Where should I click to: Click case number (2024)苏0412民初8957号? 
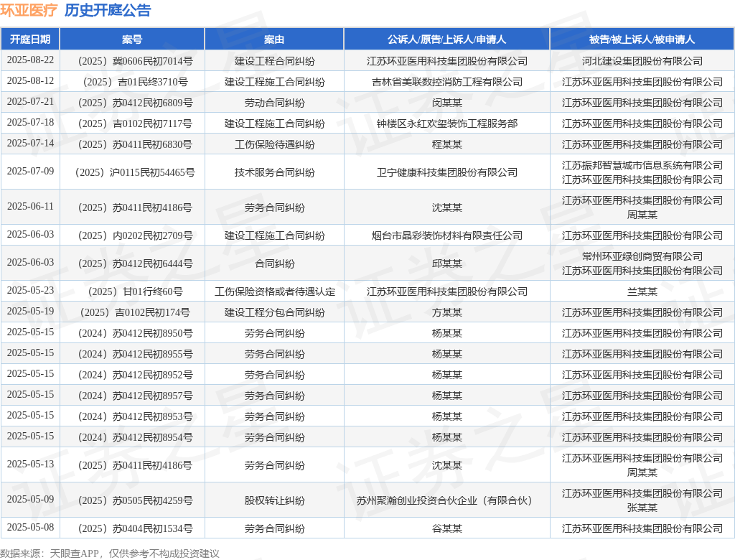coord(135,396)
